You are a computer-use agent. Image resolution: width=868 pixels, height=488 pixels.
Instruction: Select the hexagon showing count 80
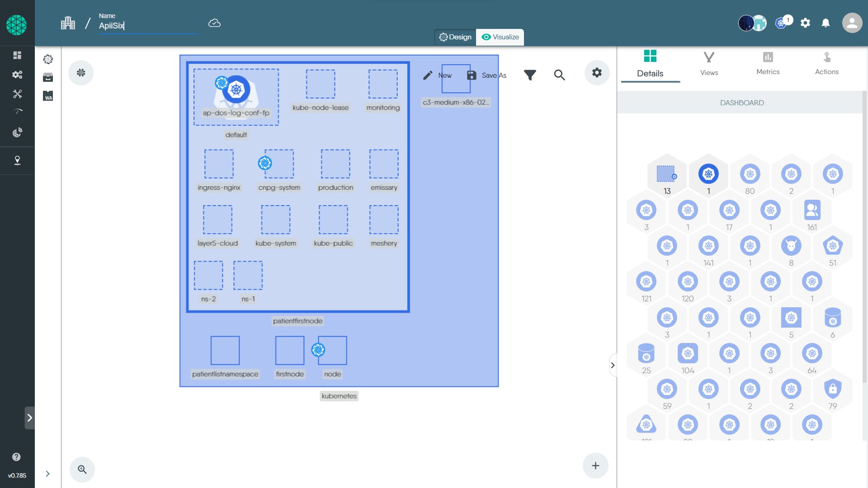[750, 176]
